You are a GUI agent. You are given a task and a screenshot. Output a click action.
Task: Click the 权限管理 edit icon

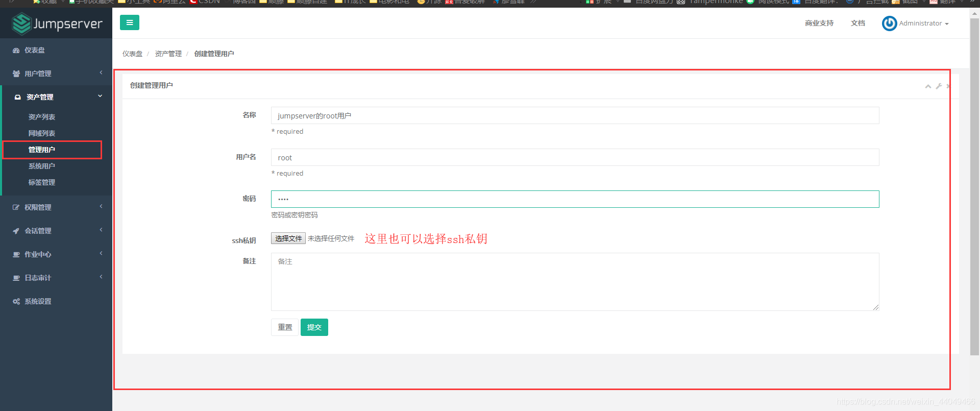pos(16,207)
